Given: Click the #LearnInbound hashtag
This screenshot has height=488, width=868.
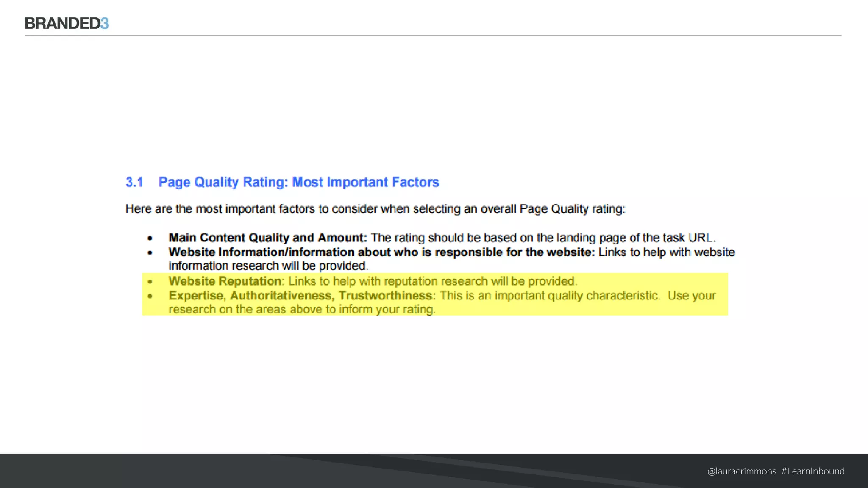Looking at the screenshot, I should tap(813, 471).
